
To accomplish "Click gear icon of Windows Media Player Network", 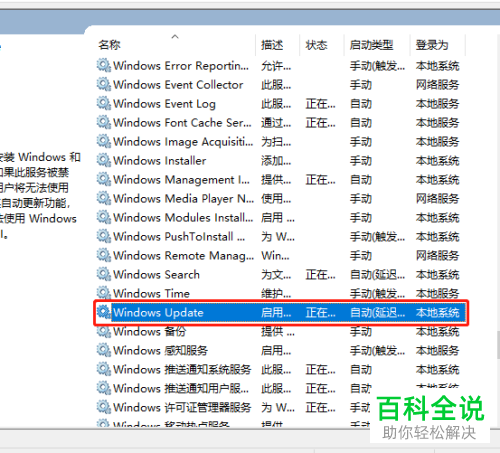I will (104, 198).
